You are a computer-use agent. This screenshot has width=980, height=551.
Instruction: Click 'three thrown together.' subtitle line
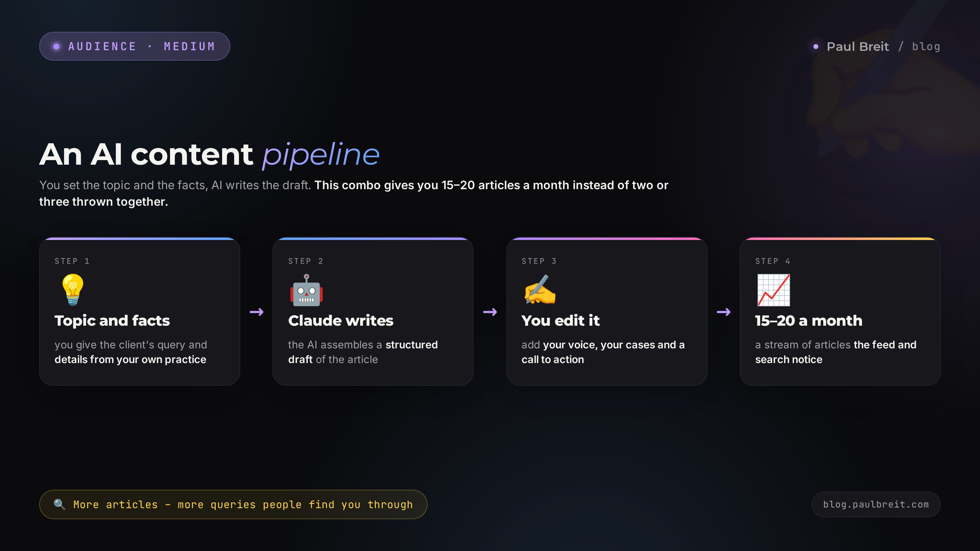coord(104,201)
